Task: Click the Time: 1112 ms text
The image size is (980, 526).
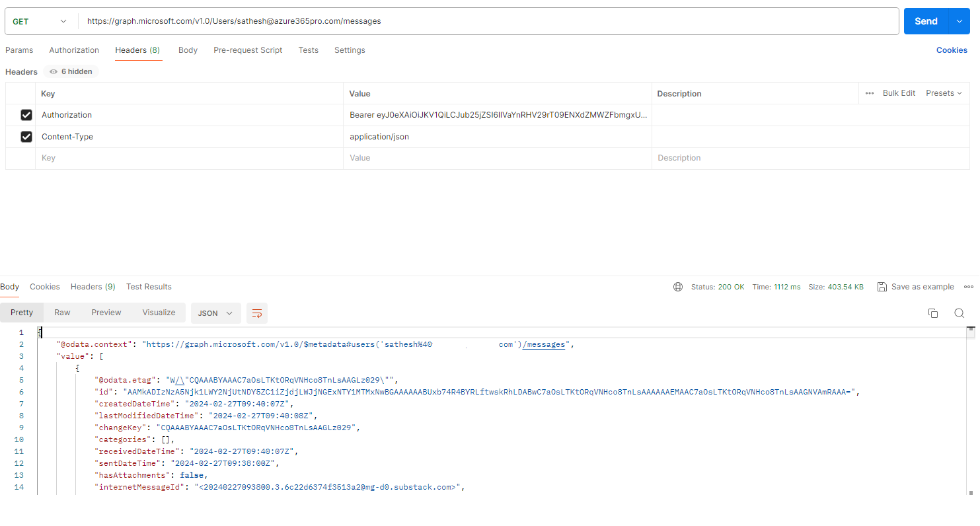Action: coord(776,287)
